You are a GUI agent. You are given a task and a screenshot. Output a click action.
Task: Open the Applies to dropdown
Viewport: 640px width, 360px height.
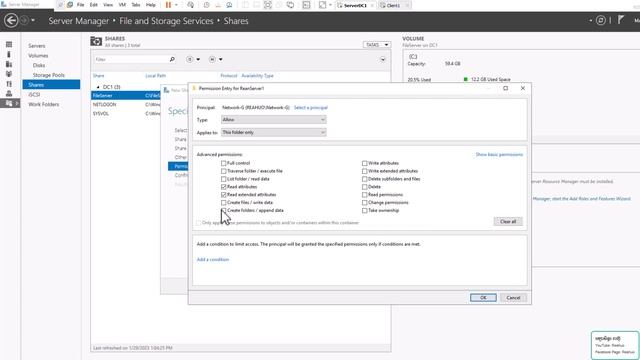point(273,132)
